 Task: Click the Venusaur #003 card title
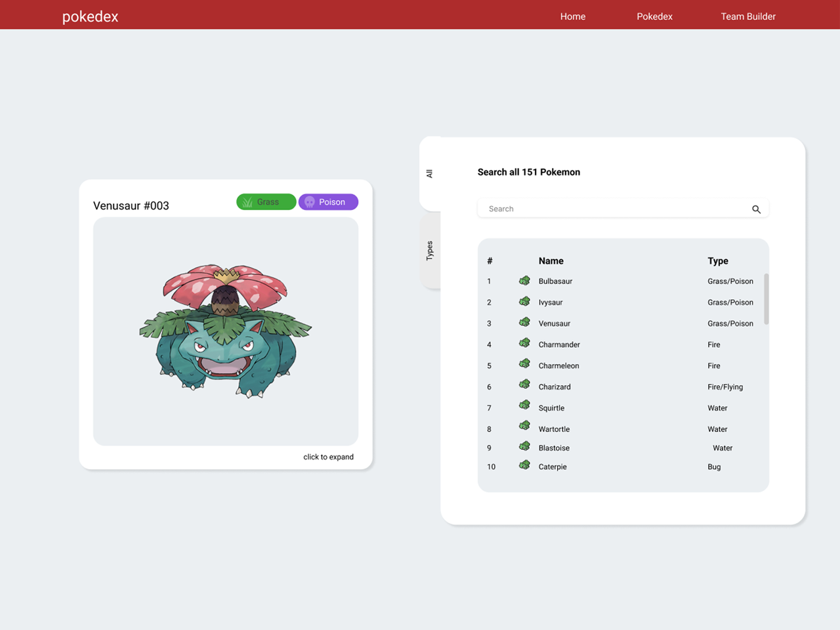pyautogui.click(x=131, y=205)
